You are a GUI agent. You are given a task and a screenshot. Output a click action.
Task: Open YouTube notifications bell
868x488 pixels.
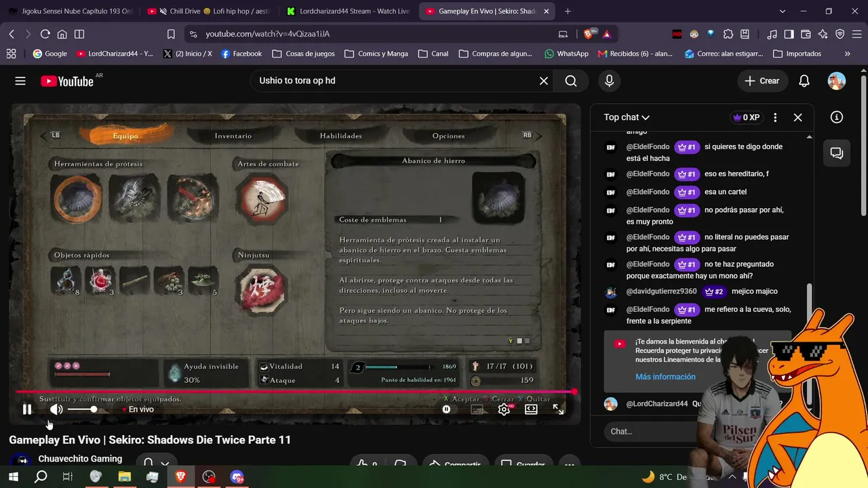coord(804,81)
